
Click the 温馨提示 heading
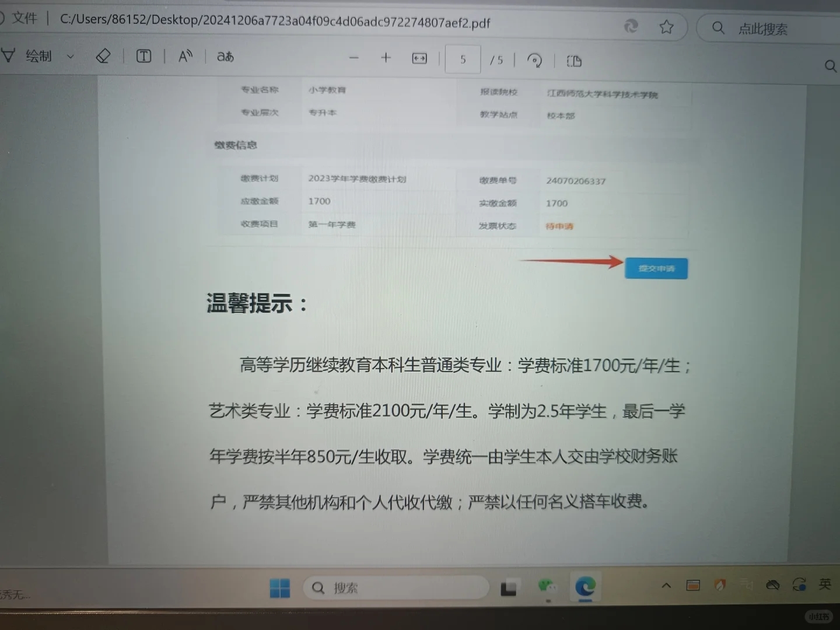[257, 303]
